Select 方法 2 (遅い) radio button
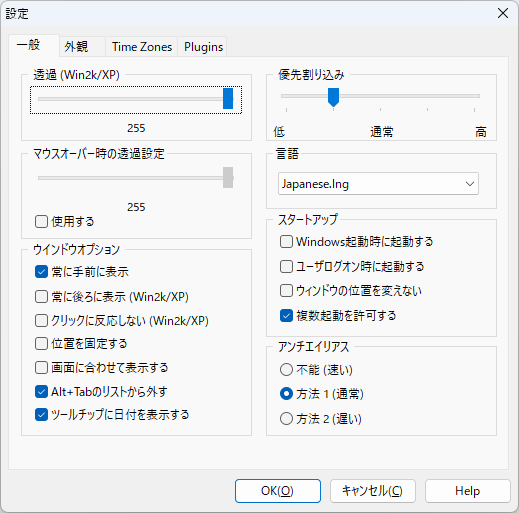The width and height of the screenshot is (519, 513). tap(286, 419)
